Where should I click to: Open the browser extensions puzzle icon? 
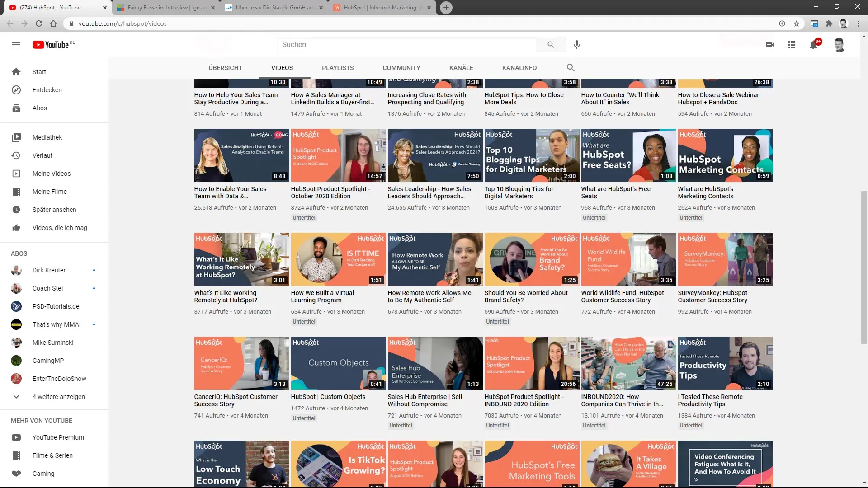point(829,23)
